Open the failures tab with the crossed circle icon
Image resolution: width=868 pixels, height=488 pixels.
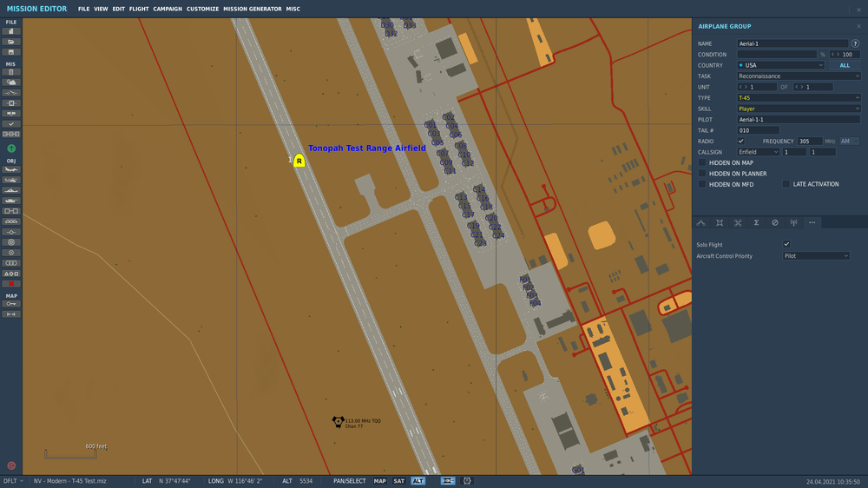pyautogui.click(x=775, y=222)
